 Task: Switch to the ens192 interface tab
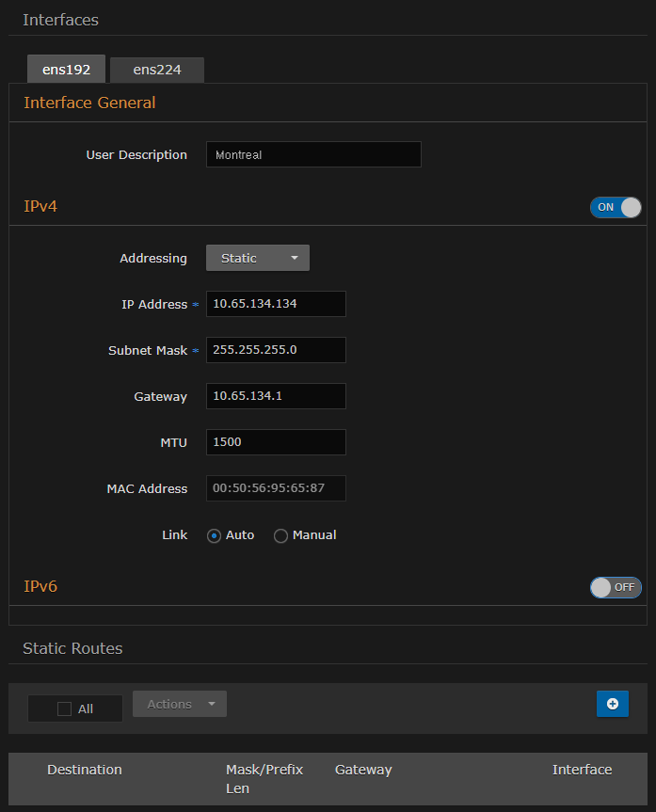(x=66, y=70)
